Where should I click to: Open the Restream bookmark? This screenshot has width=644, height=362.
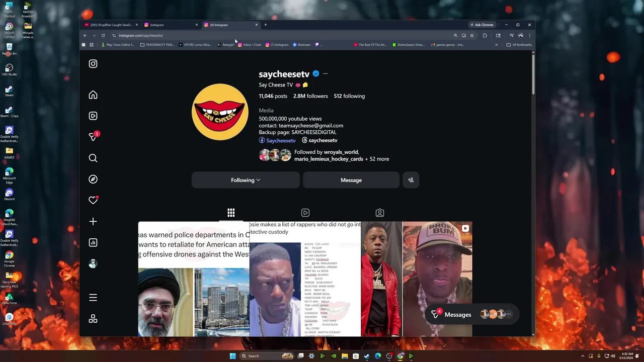click(302, 45)
